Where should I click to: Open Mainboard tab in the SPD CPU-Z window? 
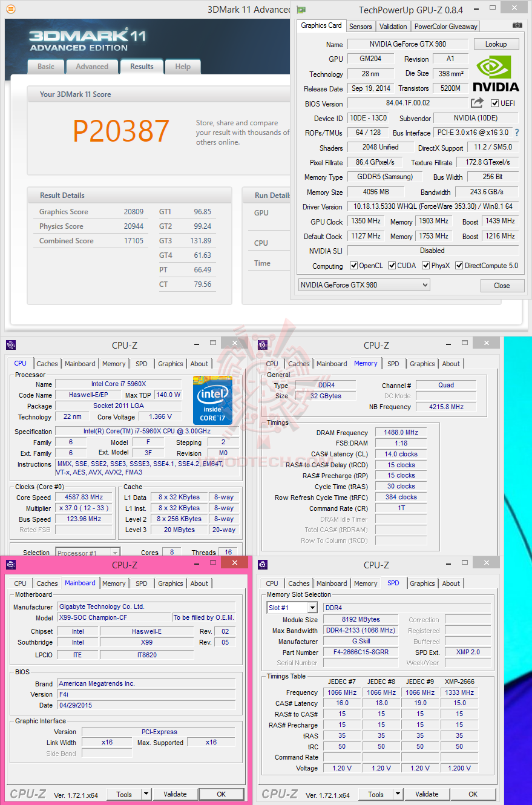332,583
